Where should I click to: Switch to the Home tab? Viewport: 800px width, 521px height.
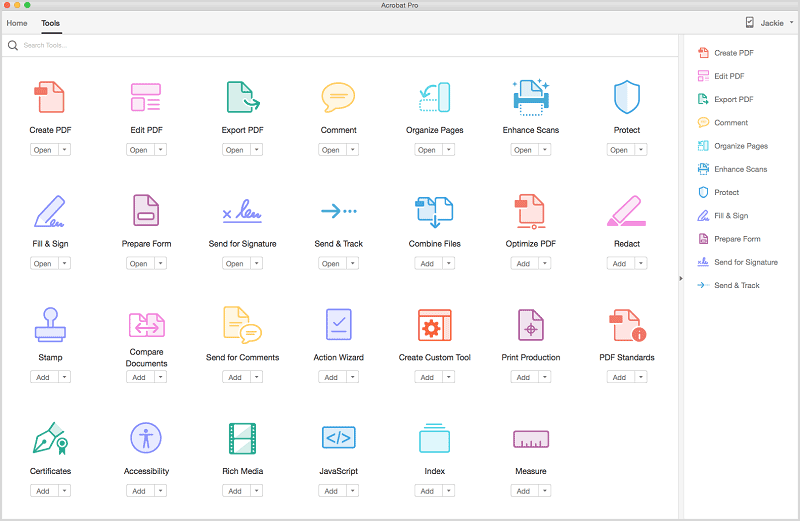[x=17, y=23]
